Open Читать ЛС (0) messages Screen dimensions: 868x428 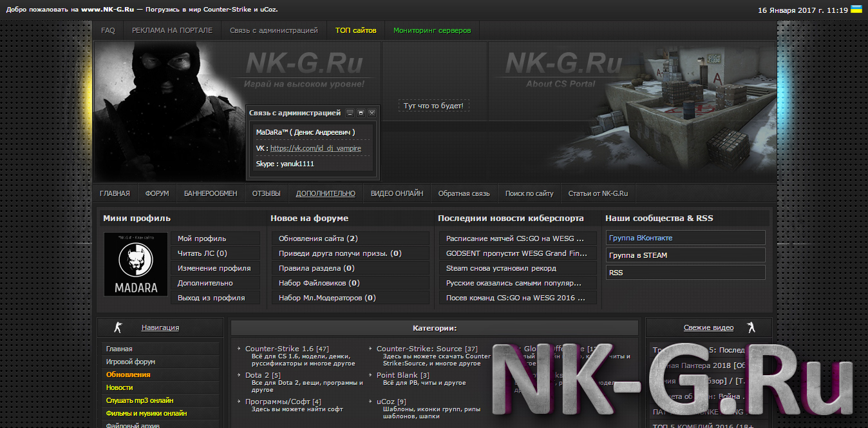point(216,253)
